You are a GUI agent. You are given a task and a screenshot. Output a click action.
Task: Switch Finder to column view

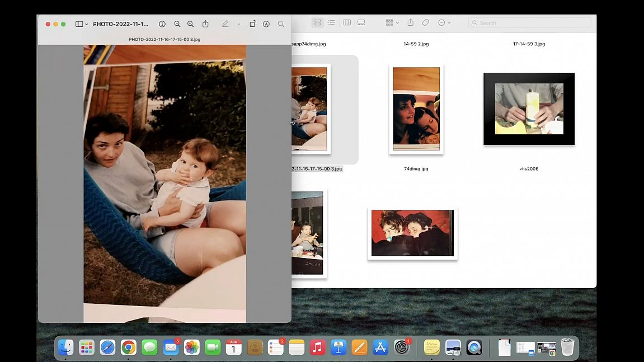tap(347, 23)
